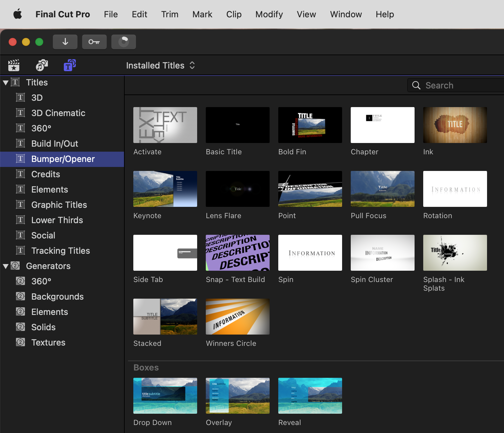The height and width of the screenshot is (433, 504).
Task: Open the Window menu
Action: tap(346, 14)
